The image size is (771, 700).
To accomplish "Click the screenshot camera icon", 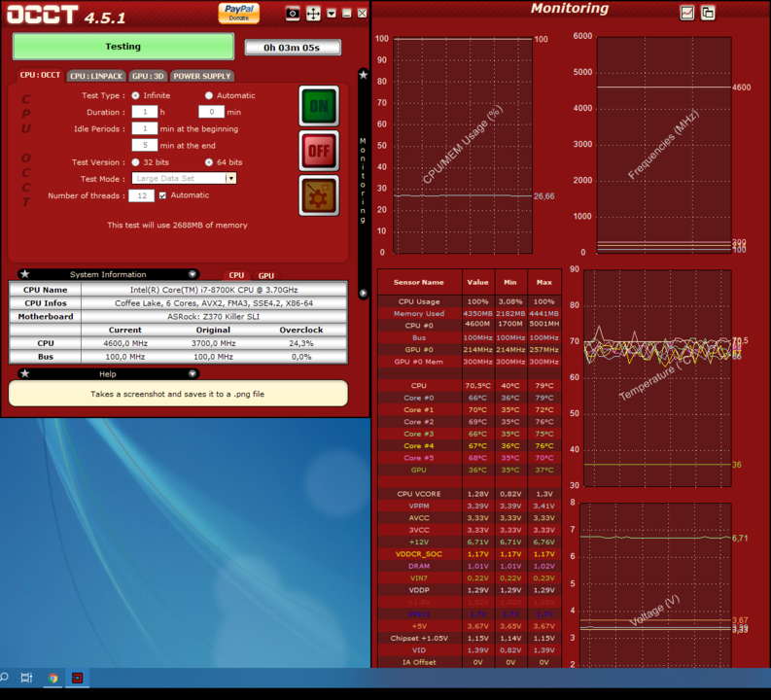I will click(293, 14).
